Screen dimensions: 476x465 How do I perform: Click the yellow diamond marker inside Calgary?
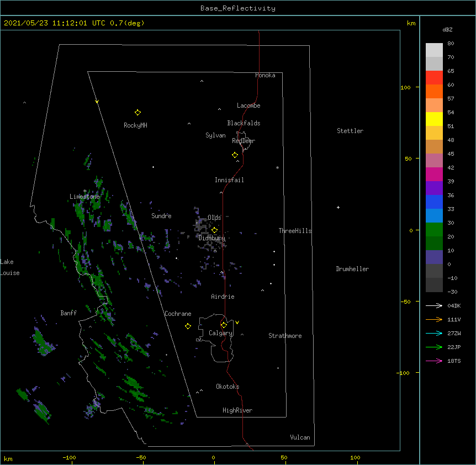pos(224,325)
